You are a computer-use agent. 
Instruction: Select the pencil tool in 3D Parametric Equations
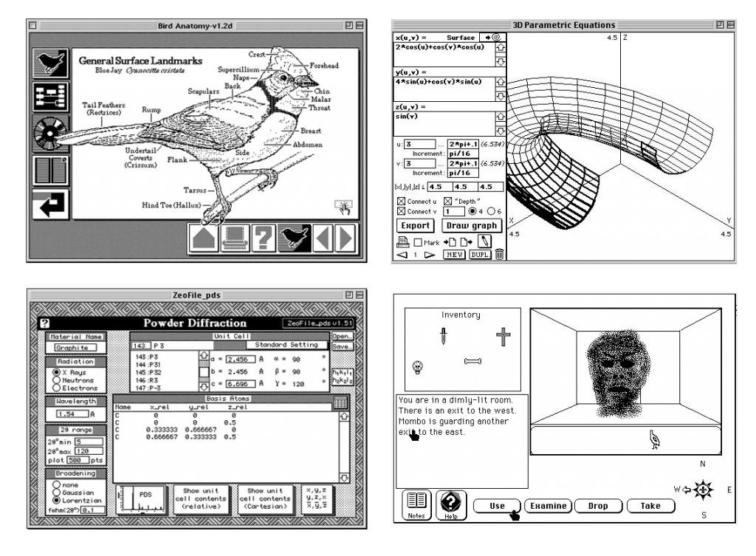[484, 241]
